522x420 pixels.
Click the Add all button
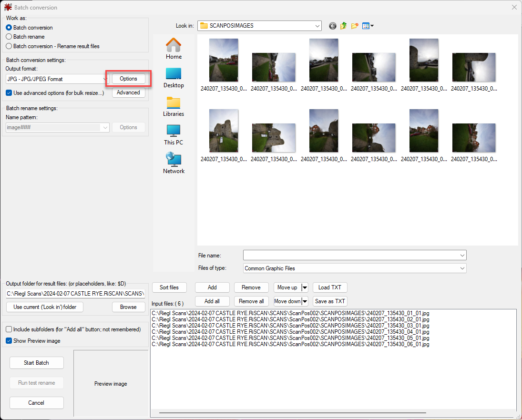(x=212, y=301)
